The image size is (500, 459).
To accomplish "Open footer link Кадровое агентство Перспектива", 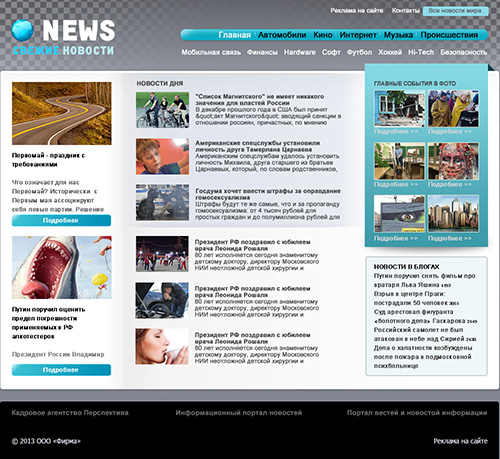I will [x=70, y=413].
